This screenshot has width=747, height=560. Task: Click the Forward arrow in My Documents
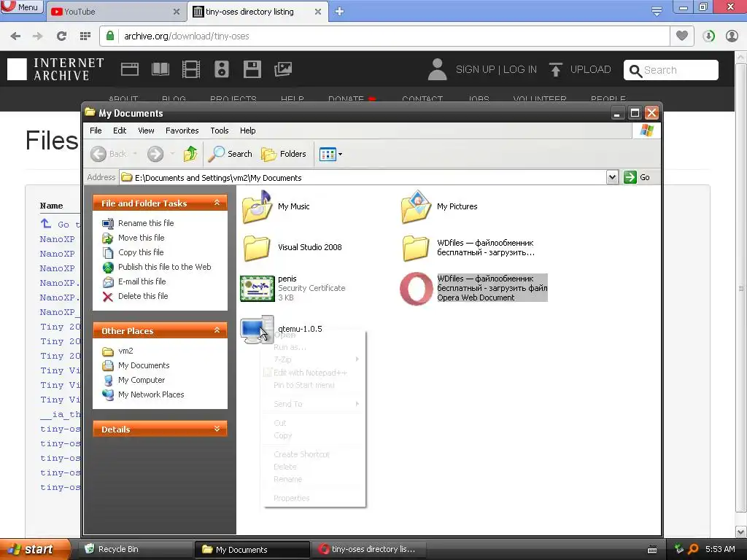155,154
